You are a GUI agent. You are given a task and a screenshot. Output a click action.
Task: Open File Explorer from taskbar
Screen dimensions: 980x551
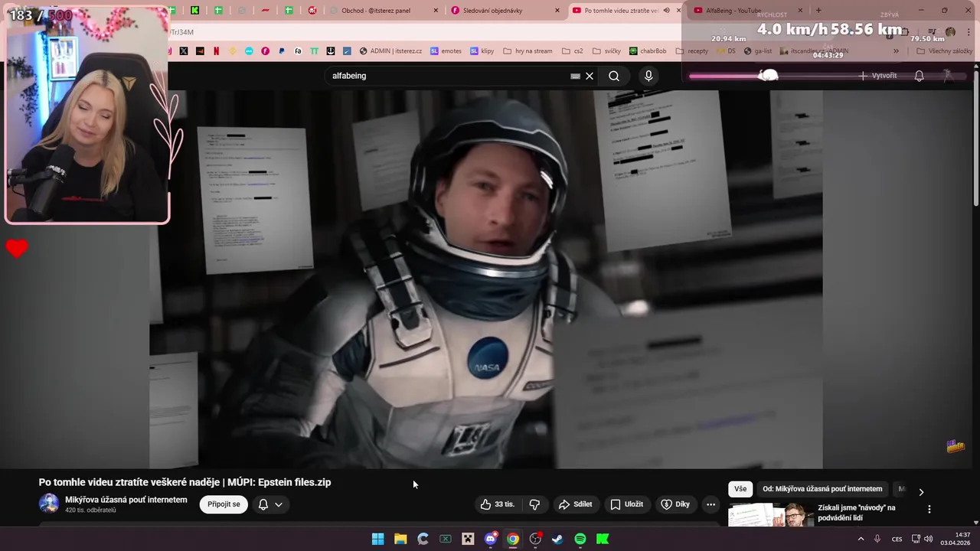[x=400, y=539]
